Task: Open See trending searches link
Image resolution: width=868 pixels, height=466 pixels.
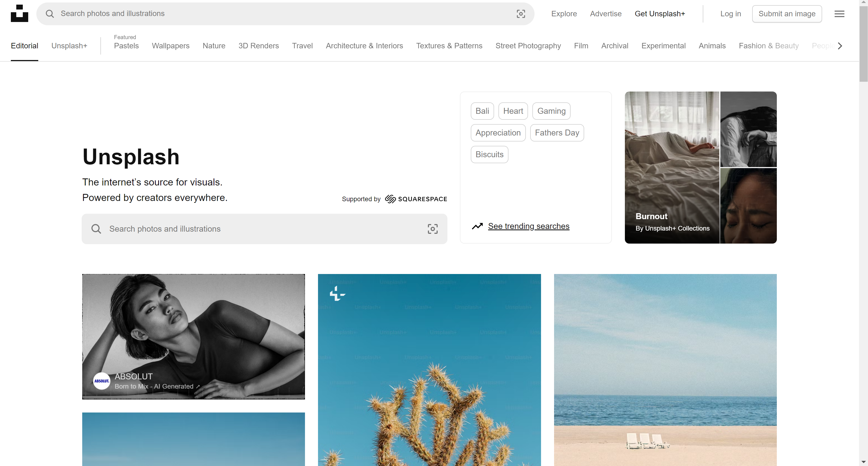Action: coord(529,226)
